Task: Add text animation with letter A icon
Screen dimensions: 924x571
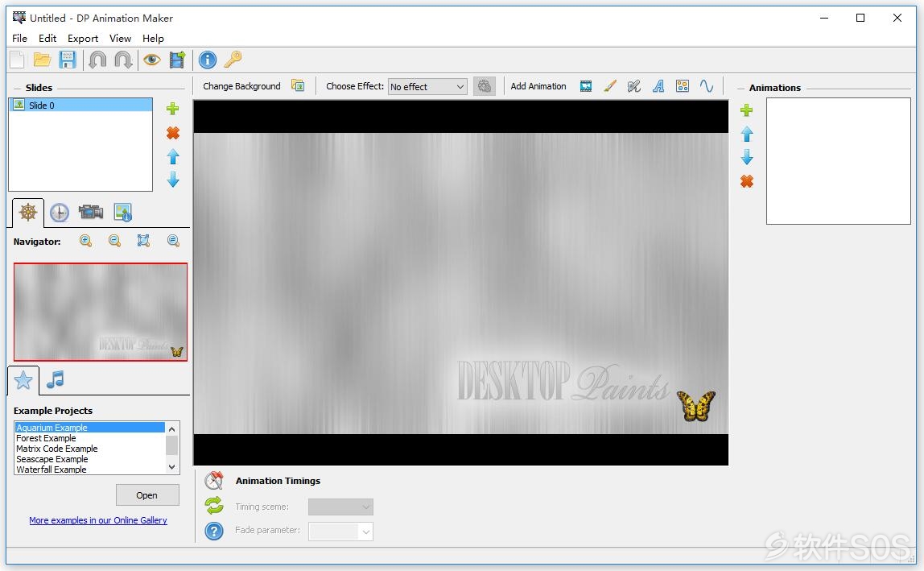Action: (x=658, y=86)
